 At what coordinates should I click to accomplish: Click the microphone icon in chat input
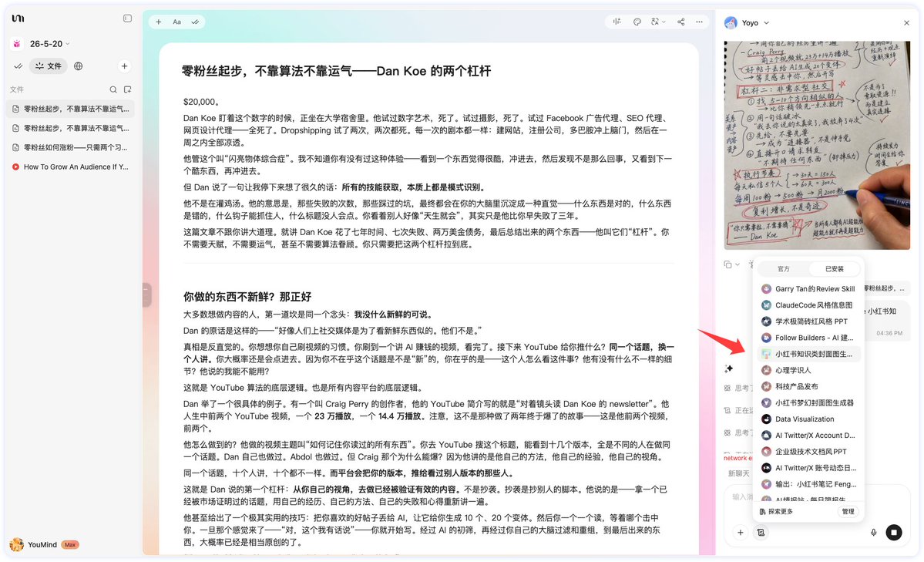click(x=873, y=533)
